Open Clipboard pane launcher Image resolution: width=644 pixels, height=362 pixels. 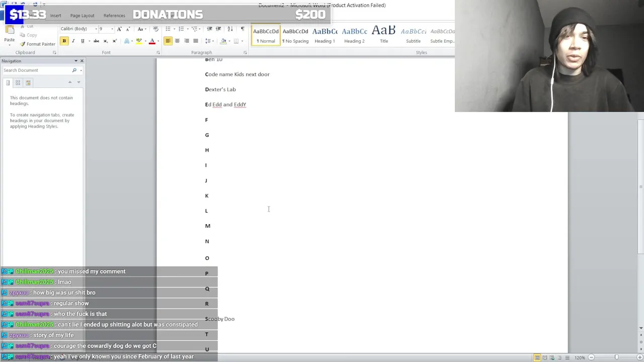click(54, 53)
